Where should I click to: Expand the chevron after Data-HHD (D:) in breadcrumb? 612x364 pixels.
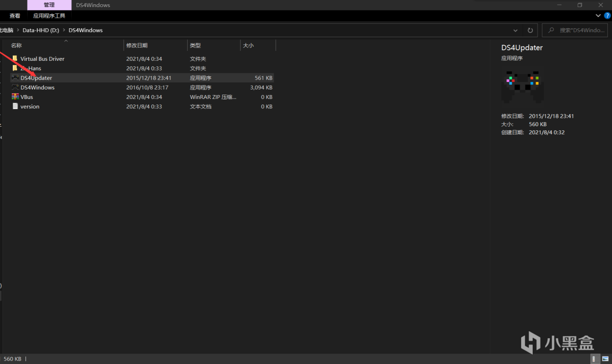point(64,30)
